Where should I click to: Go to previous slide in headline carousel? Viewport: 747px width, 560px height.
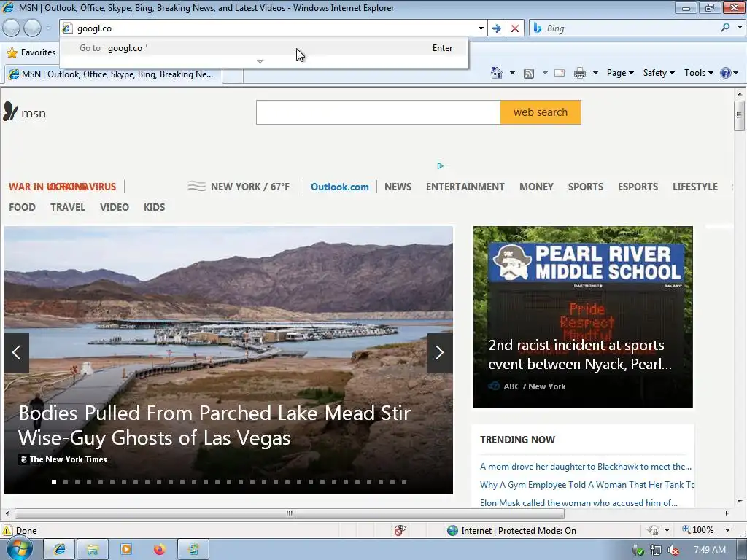pyautogui.click(x=16, y=353)
